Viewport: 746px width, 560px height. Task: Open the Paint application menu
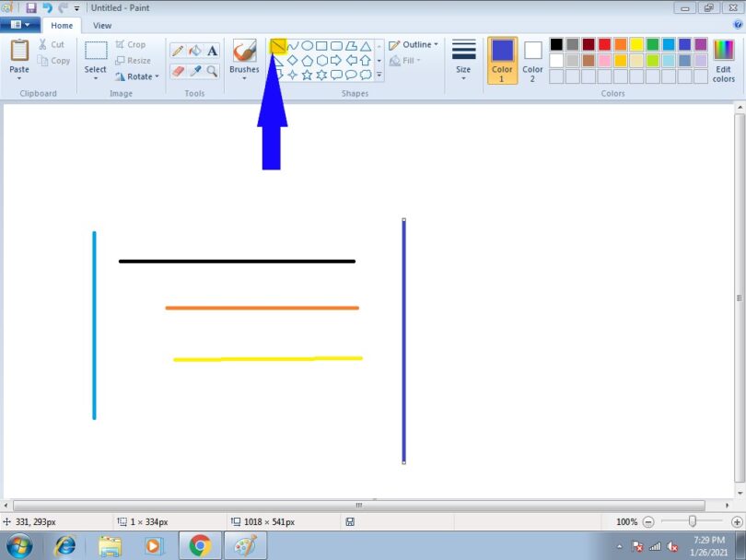pos(18,25)
